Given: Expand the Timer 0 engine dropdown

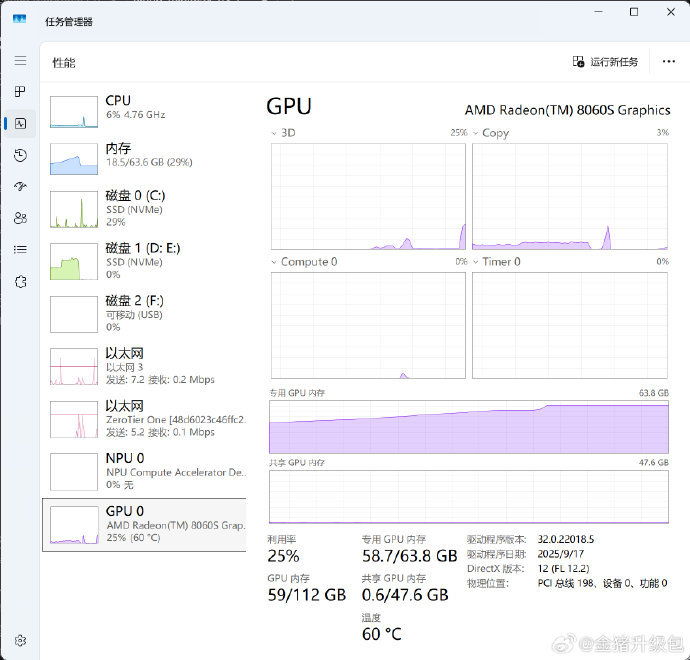Looking at the screenshot, I should point(476,262).
